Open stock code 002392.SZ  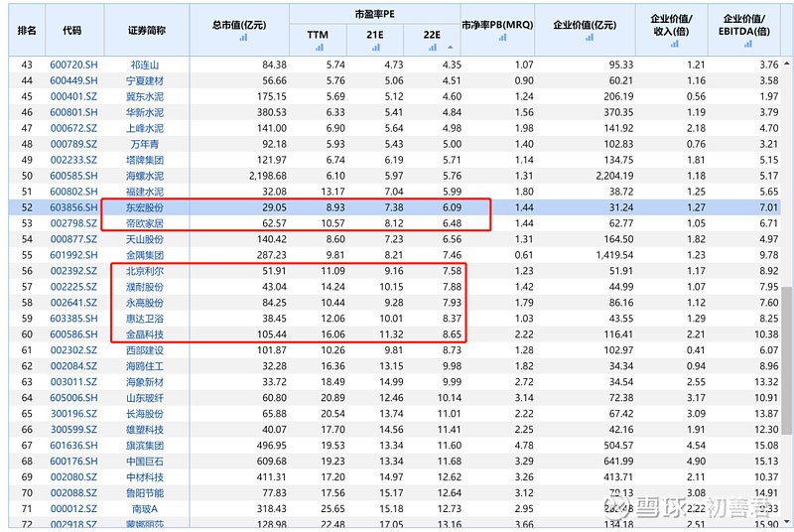coord(73,271)
